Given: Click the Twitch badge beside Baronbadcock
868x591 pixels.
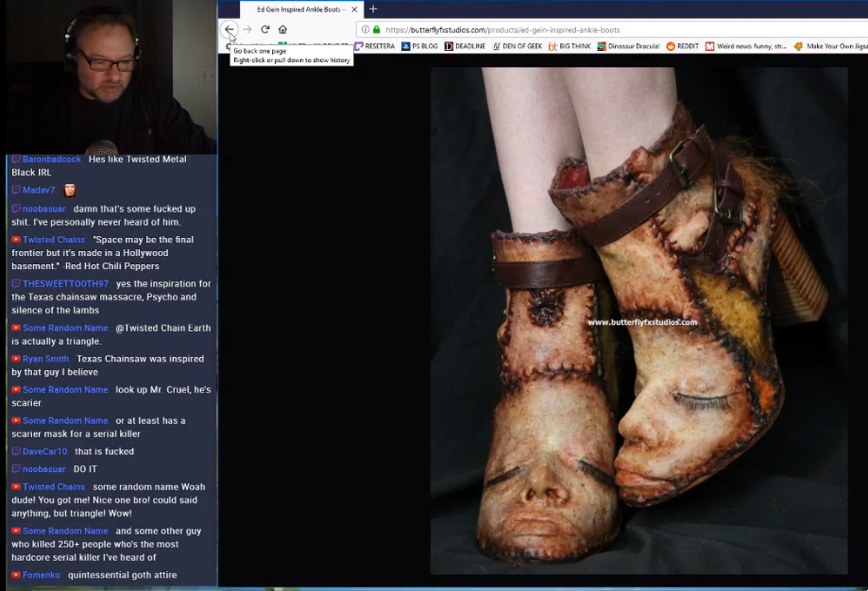Looking at the screenshot, I should click(x=16, y=160).
